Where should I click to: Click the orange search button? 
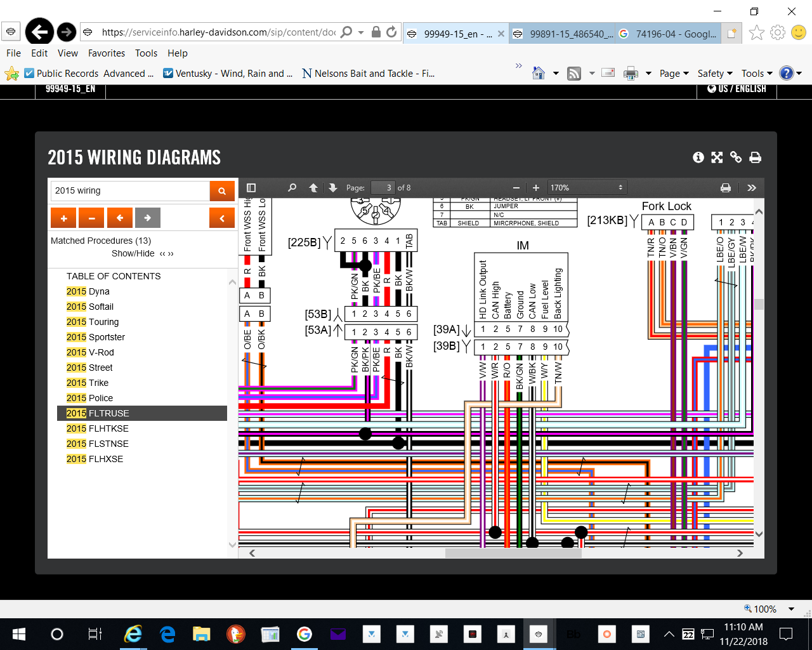coord(222,190)
